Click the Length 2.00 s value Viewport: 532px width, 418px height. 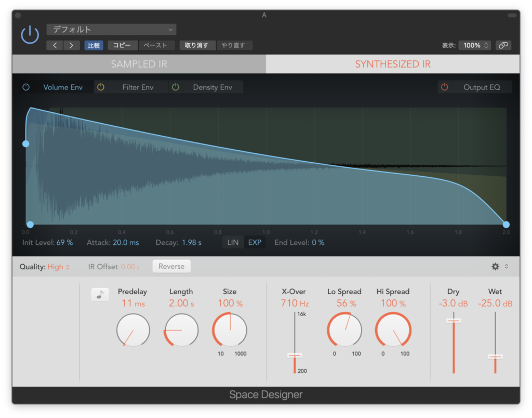[181, 303]
